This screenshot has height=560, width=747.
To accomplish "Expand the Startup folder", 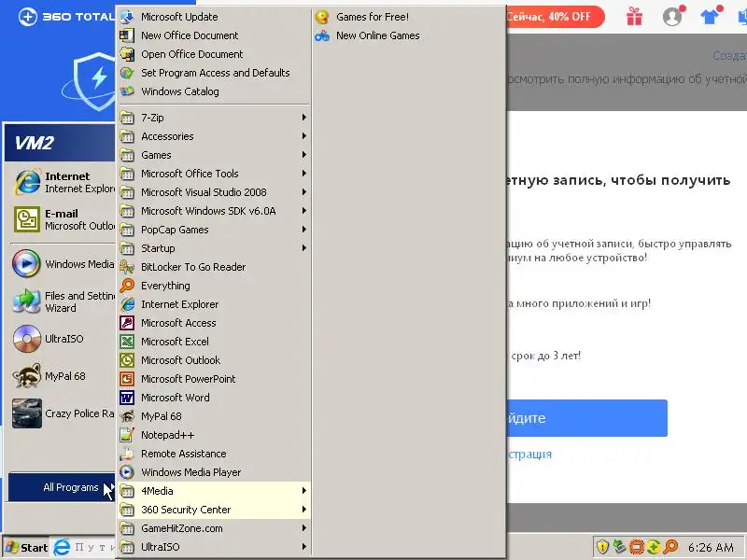I will coord(215,247).
